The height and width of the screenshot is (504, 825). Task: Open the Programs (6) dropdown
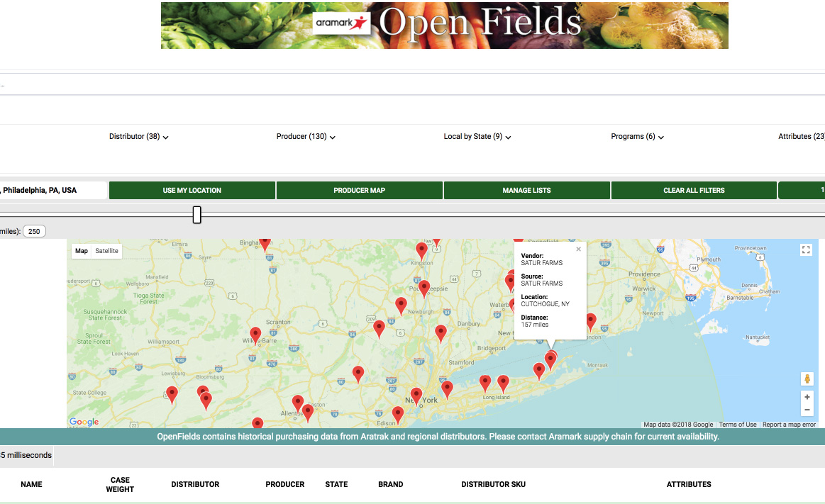point(637,137)
